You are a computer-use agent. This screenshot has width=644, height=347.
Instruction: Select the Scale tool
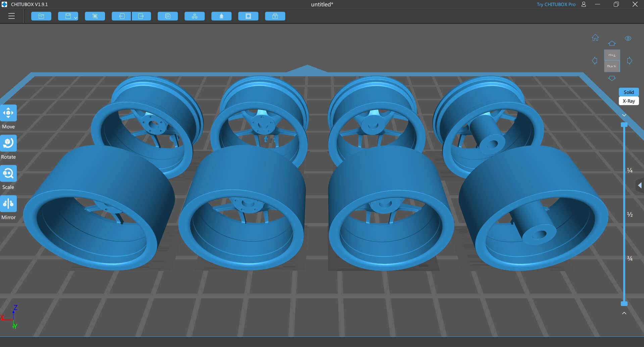[8, 174]
